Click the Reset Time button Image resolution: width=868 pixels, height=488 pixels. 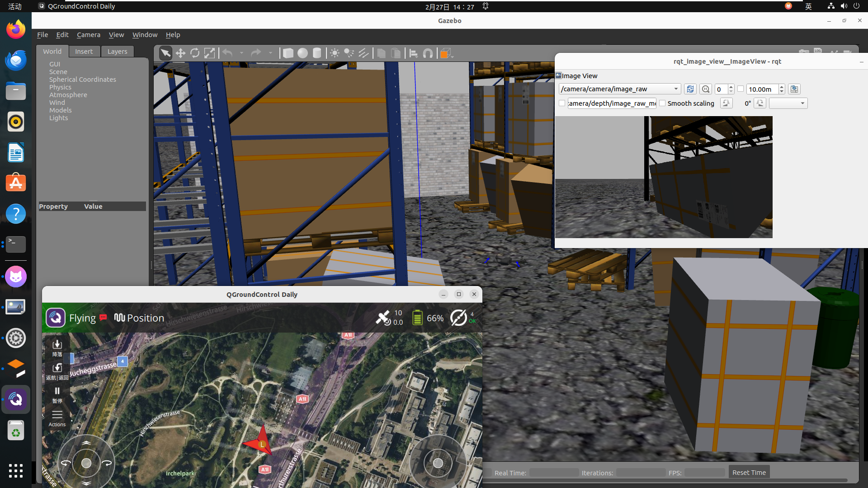[x=749, y=472]
